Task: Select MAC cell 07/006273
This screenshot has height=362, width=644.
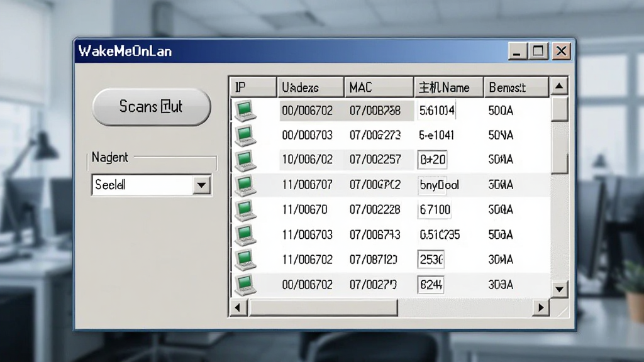Action: pyautogui.click(x=375, y=135)
